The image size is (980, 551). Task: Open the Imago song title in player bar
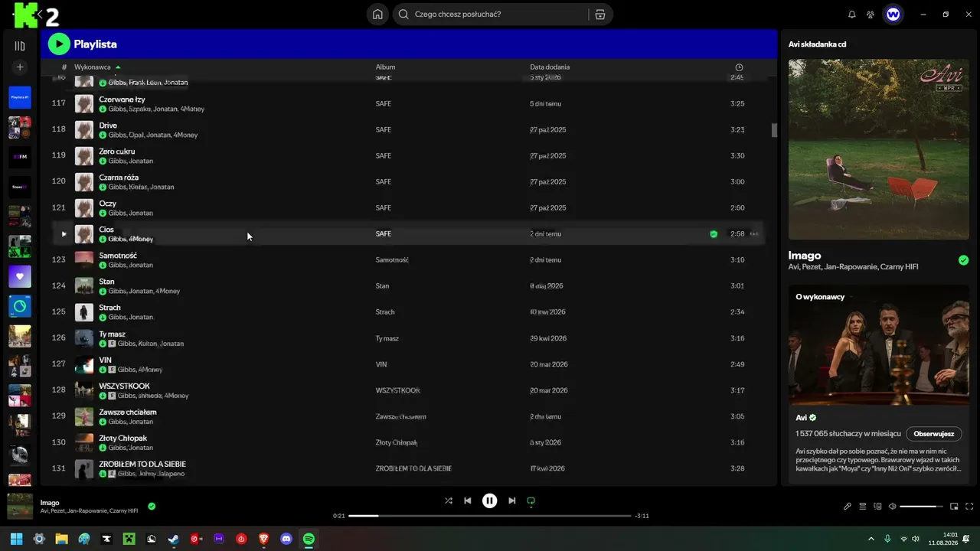[x=50, y=503]
